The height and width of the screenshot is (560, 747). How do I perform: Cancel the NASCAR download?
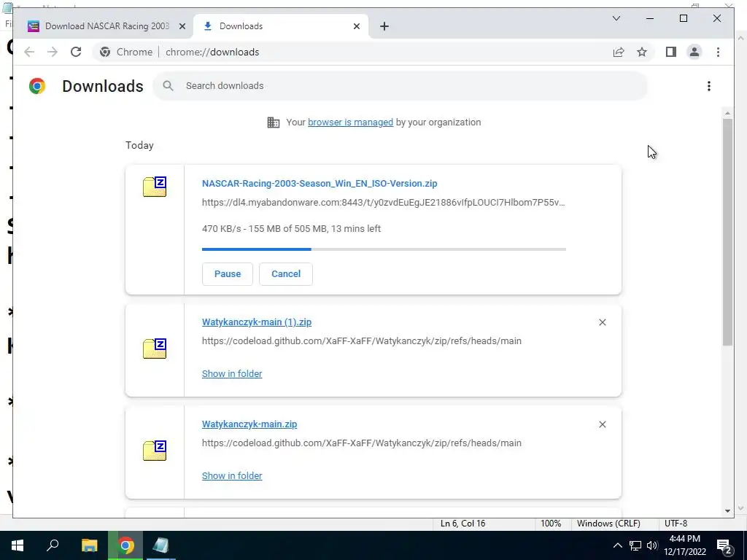pyautogui.click(x=286, y=274)
